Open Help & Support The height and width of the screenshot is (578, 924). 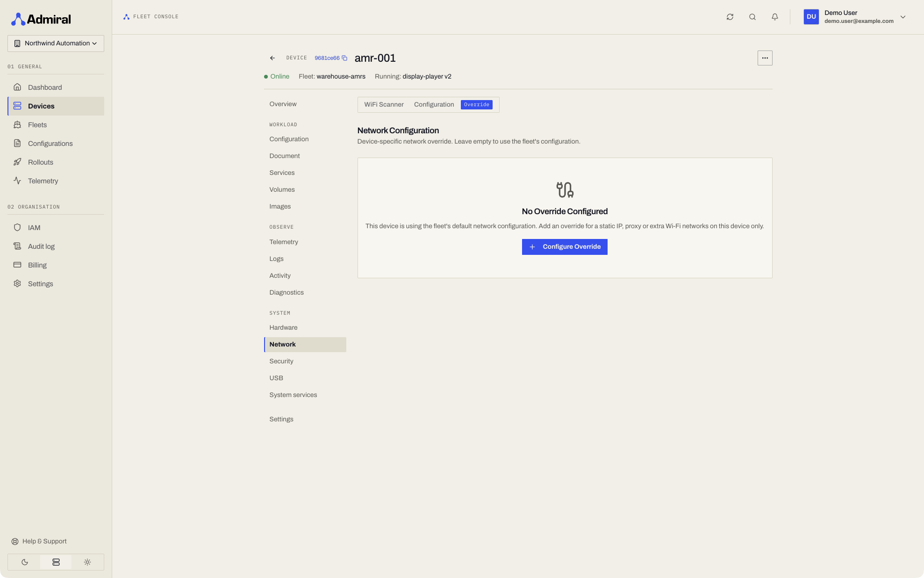click(x=39, y=541)
